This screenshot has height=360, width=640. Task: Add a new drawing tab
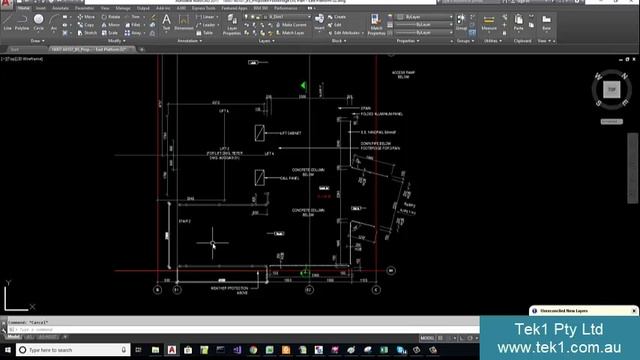click(142, 49)
